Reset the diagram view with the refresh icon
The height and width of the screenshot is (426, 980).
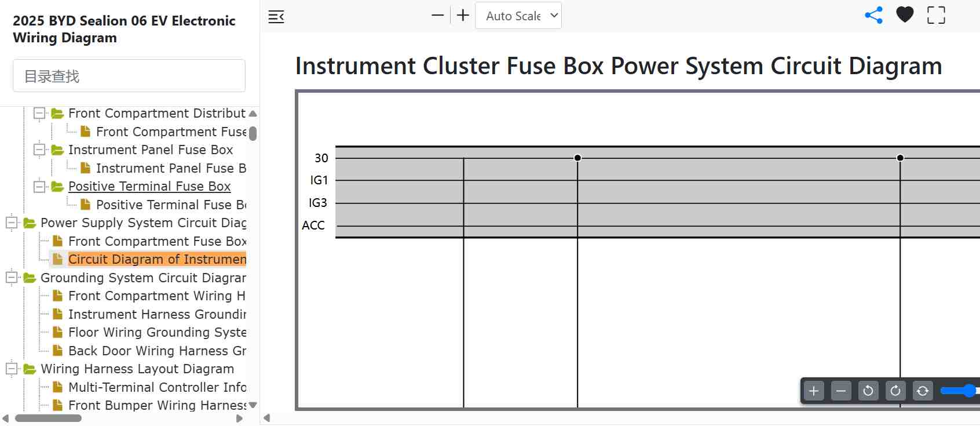click(923, 391)
